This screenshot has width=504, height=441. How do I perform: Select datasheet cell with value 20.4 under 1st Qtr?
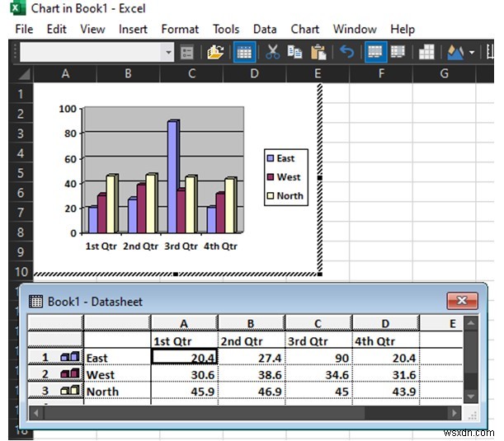[184, 357]
